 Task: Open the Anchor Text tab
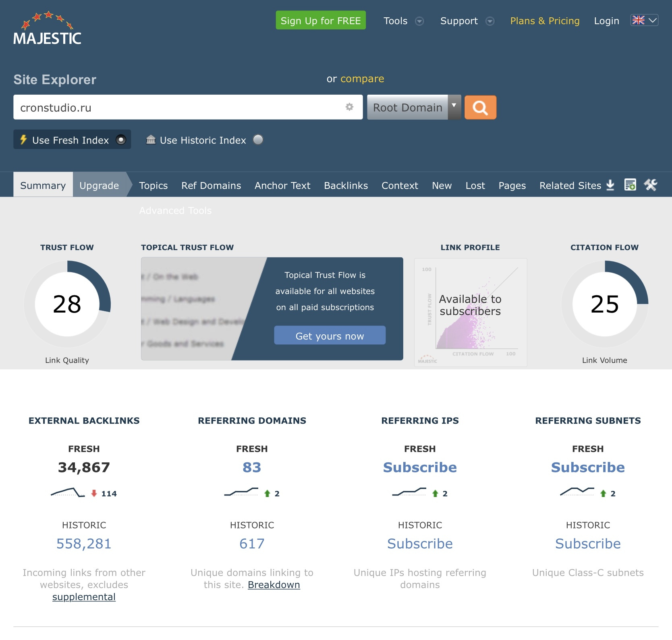pyautogui.click(x=282, y=185)
